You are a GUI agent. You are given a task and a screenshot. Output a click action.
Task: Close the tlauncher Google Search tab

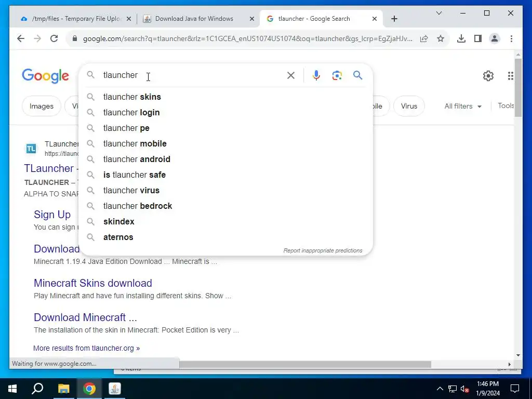click(x=374, y=19)
